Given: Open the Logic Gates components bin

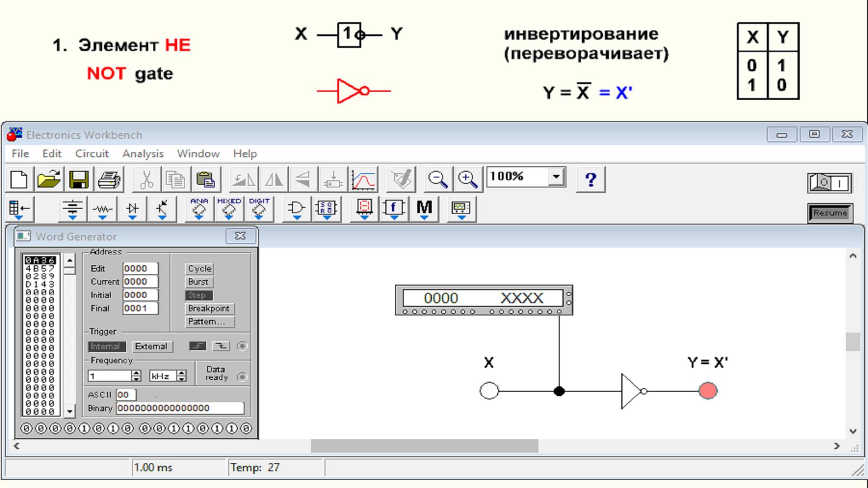Looking at the screenshot, I should point(297,209).
